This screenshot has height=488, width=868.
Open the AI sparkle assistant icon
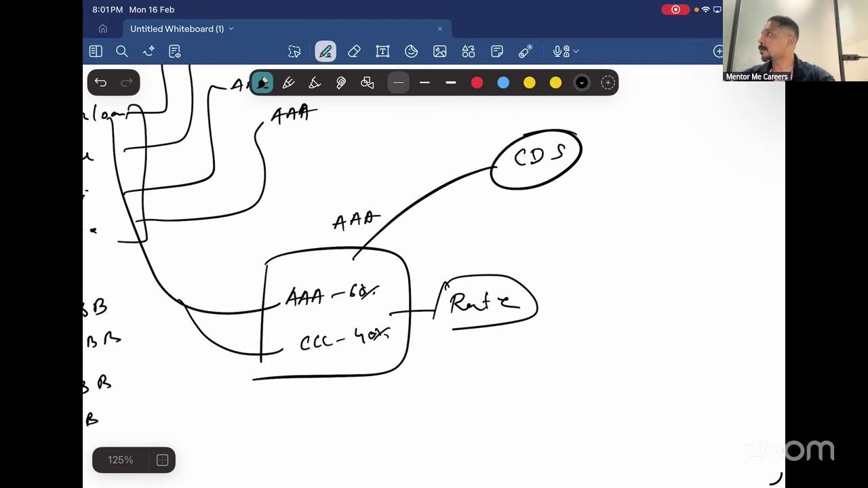coord(149,52)
